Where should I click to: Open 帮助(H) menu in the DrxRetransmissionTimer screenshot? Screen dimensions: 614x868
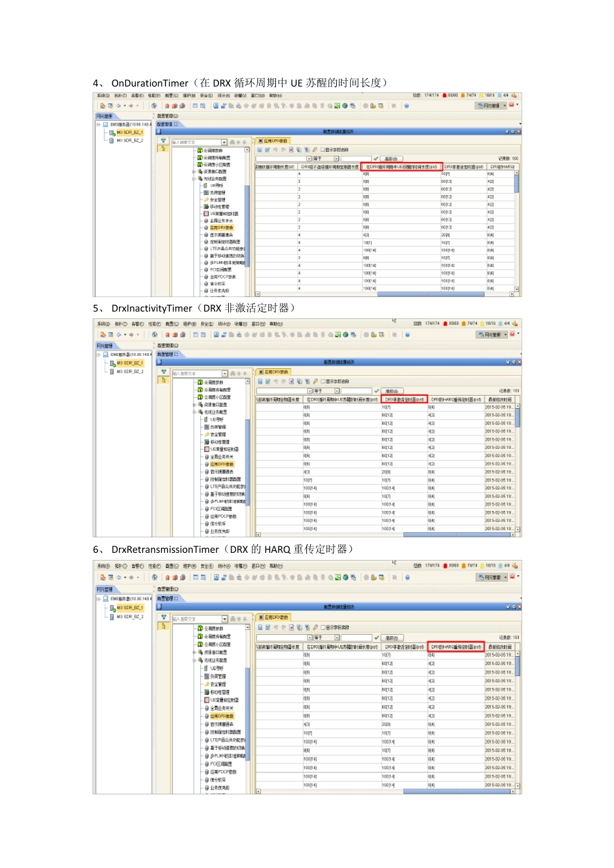tap(276, 566)
